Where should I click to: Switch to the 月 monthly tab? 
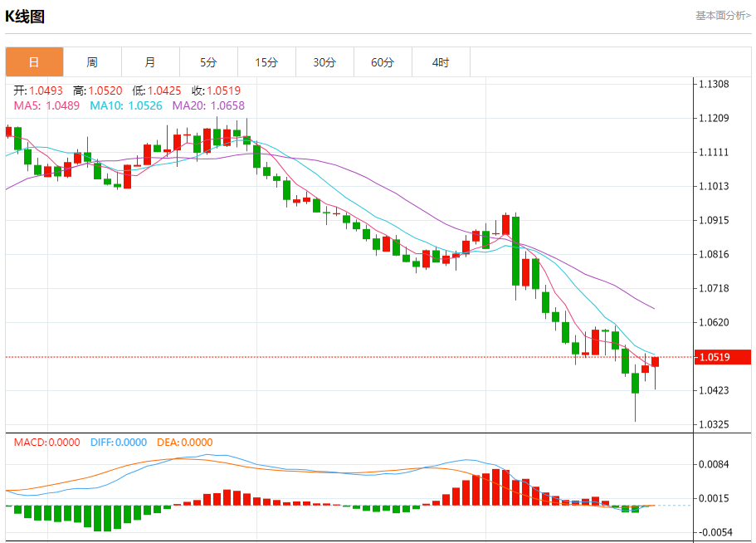click(150, 62)
